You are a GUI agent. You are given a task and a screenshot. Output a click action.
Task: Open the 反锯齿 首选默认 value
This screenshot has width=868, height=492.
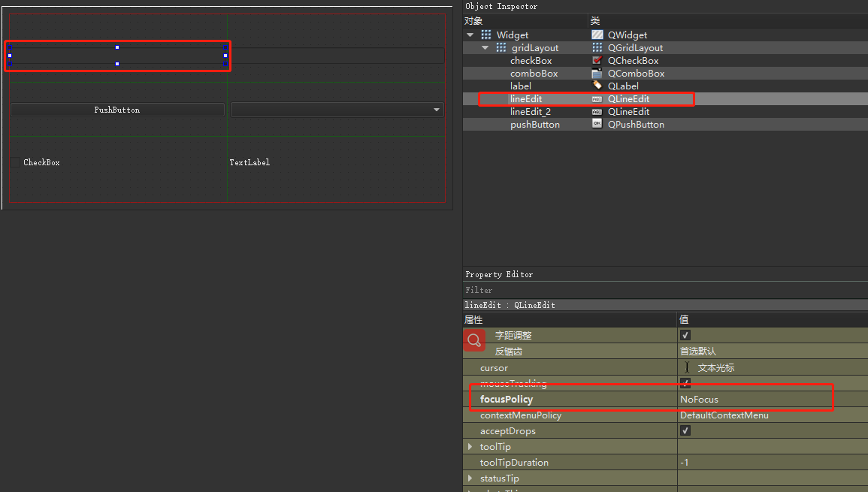pyautogui.click(x=773, y=352)
